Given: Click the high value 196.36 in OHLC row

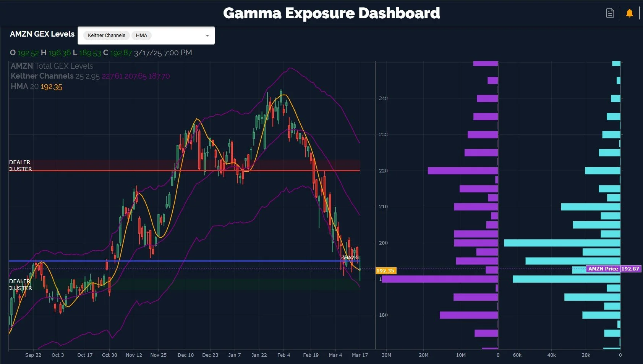Looking at the screenshot, I should tap(59, 53).
